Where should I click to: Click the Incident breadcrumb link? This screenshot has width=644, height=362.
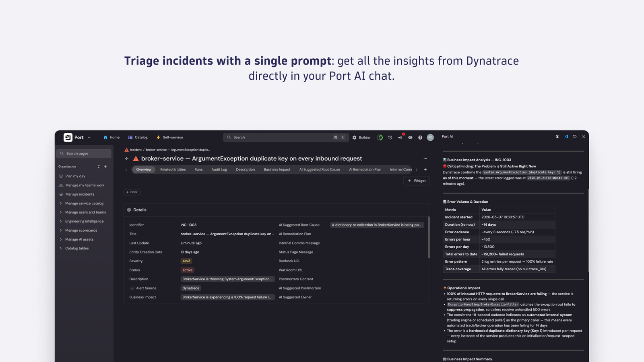(136, 150)
